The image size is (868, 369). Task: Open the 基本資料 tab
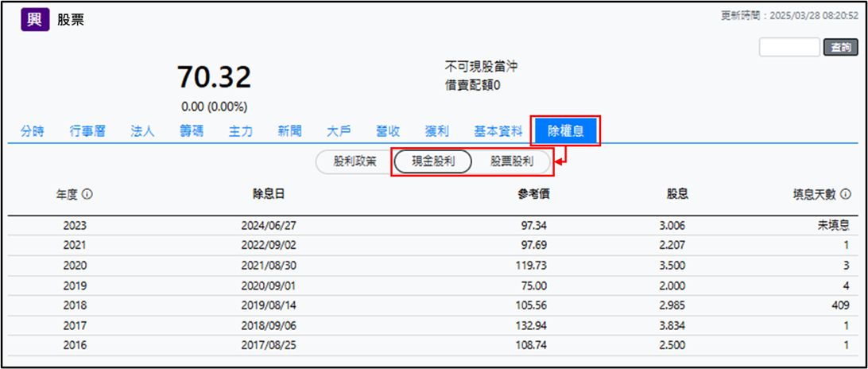click(x=498, y=131)
